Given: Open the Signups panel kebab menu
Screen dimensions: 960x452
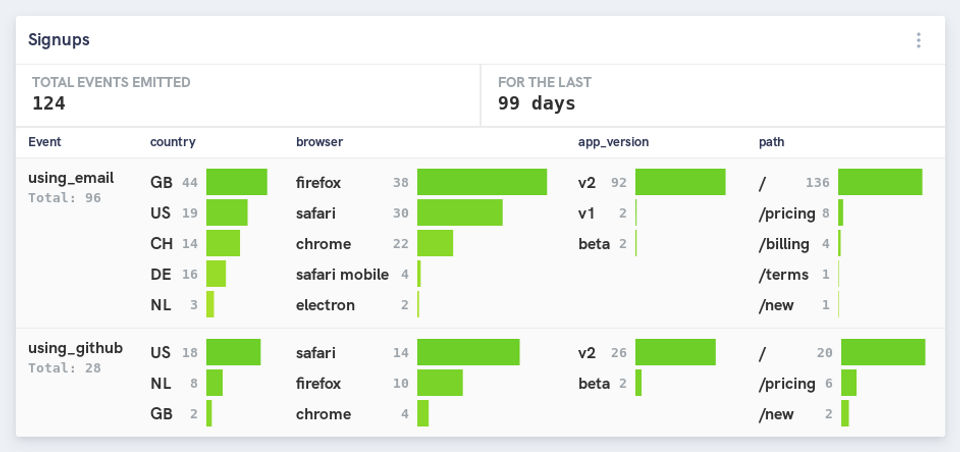Looking at the screenshot, I should [918, 40].
